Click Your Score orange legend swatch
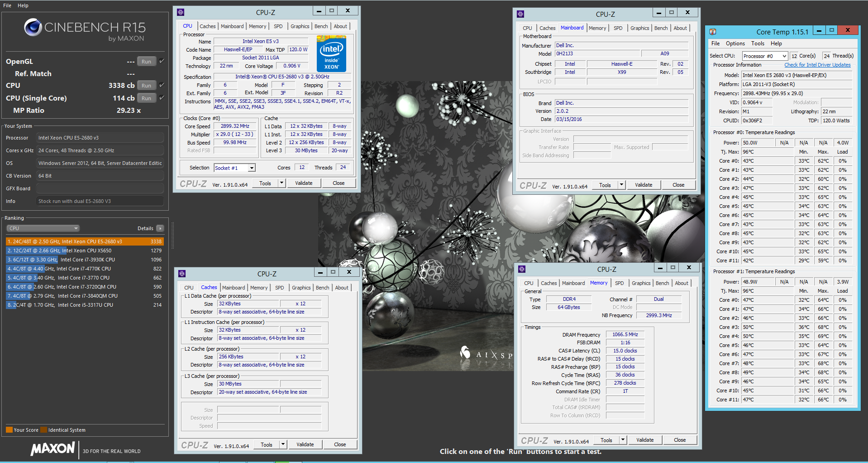The width and height of the screenshot is (868, 463). (9, 430)
